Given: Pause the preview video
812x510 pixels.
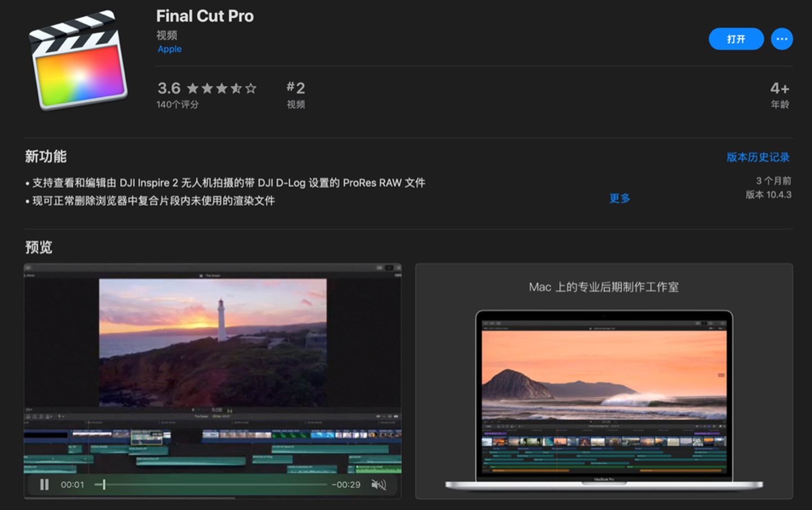Looking at the screenshot, I should 44,485.
